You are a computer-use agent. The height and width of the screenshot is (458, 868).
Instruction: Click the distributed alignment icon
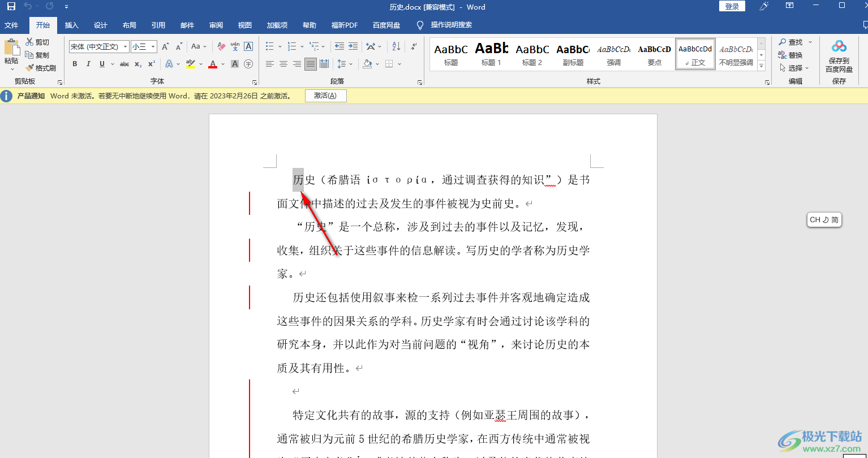click(x=324, y=64)
